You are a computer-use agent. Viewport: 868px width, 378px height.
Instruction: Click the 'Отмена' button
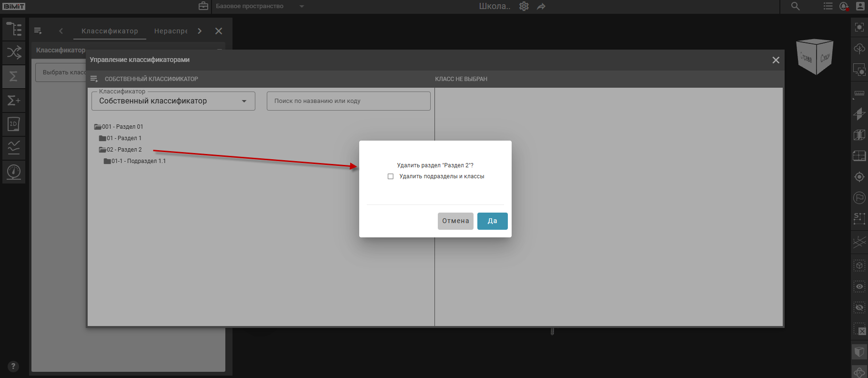[455, 221]
